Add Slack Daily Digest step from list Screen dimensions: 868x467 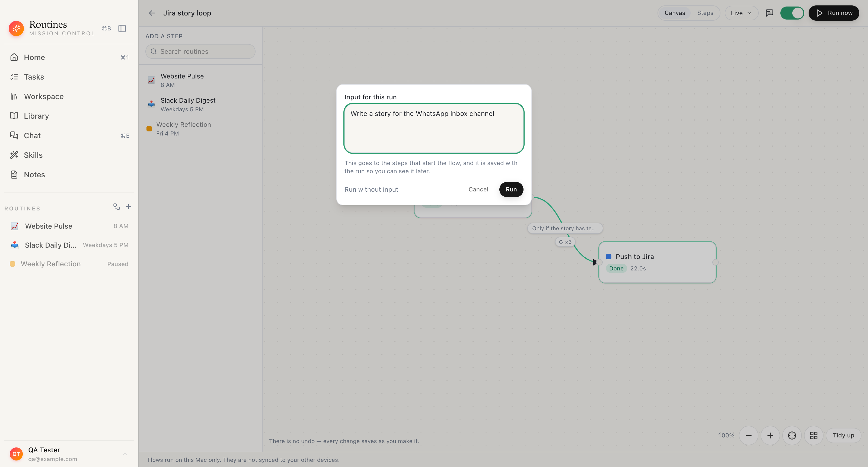(x=200, y=105)
